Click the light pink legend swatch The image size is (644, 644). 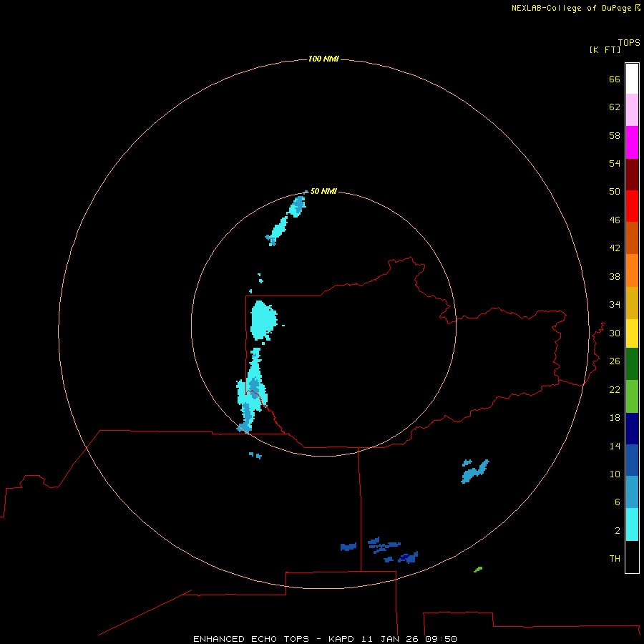point(632,109)
